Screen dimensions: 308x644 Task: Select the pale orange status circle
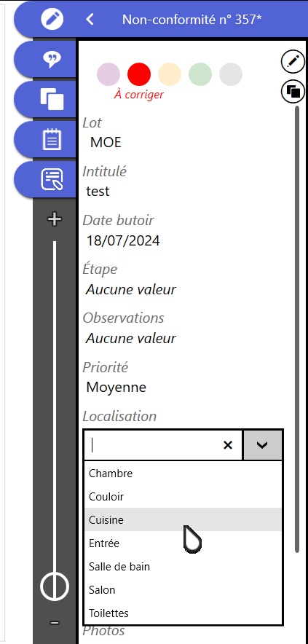point(170,74)
